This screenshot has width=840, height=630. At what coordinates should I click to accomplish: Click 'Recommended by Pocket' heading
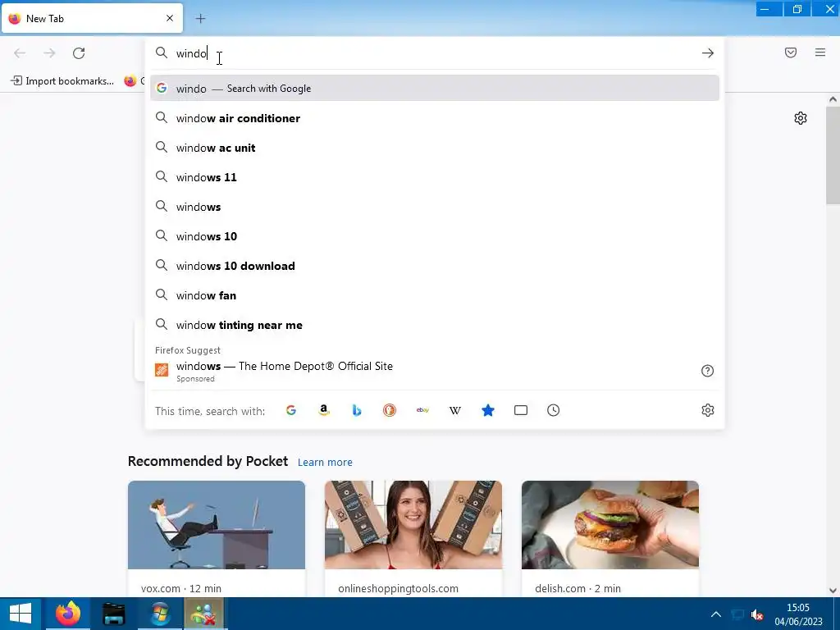208,461
